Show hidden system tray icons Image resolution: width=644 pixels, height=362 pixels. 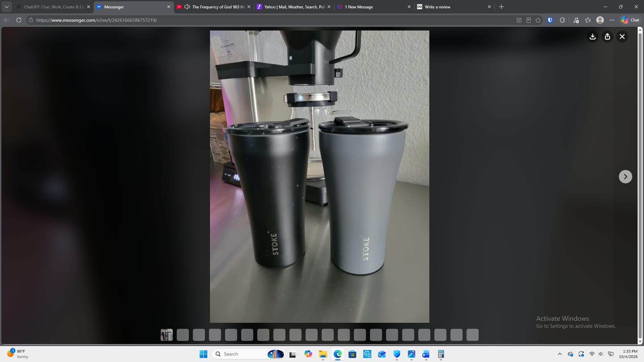click(x=559, y=354)
